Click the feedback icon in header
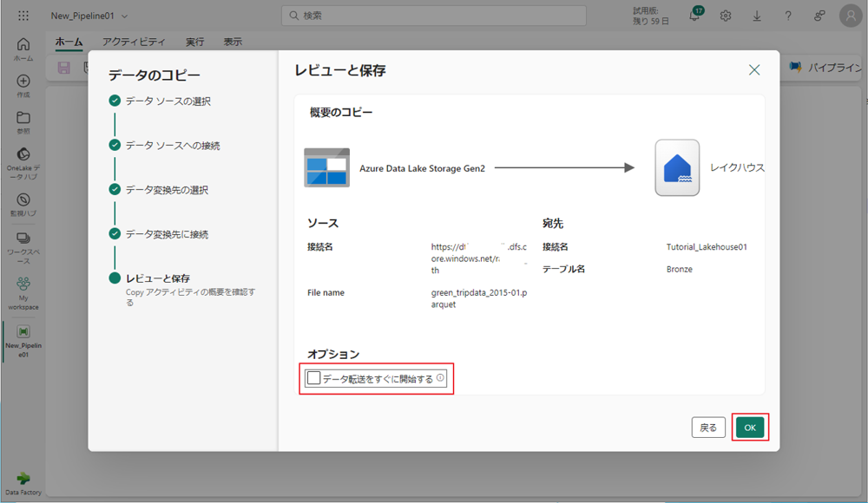 [x=819, y=16]
